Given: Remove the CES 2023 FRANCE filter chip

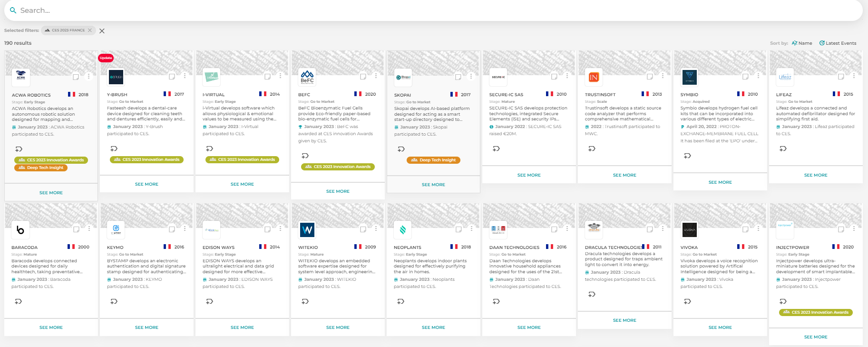Looking at the screenshot, I should pyautogui.click(x=90, y=30).
